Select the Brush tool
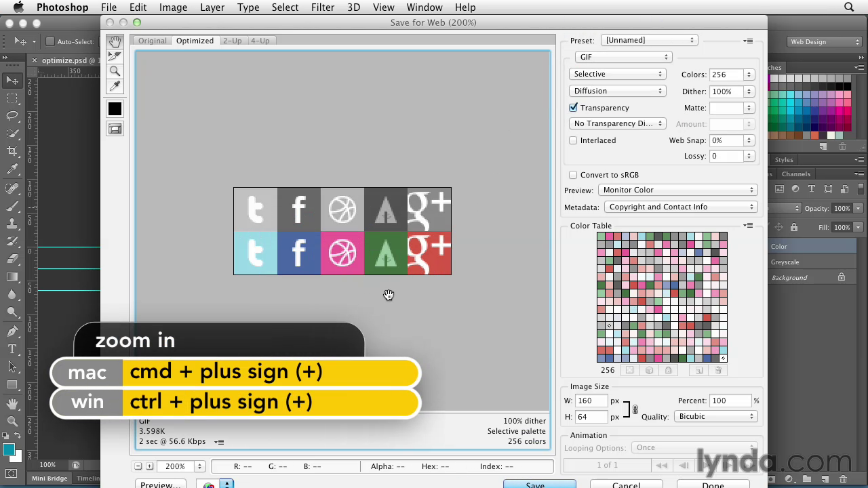Screen dimensions: 868x488 [12, 205]
